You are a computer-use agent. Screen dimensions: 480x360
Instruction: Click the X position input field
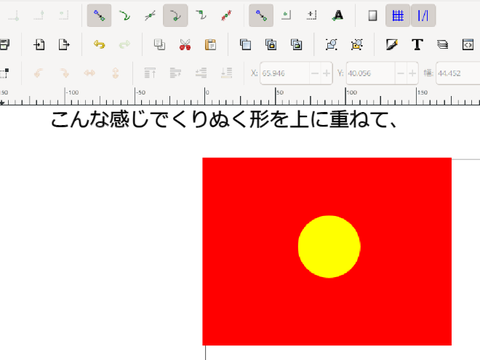[285, 73]
